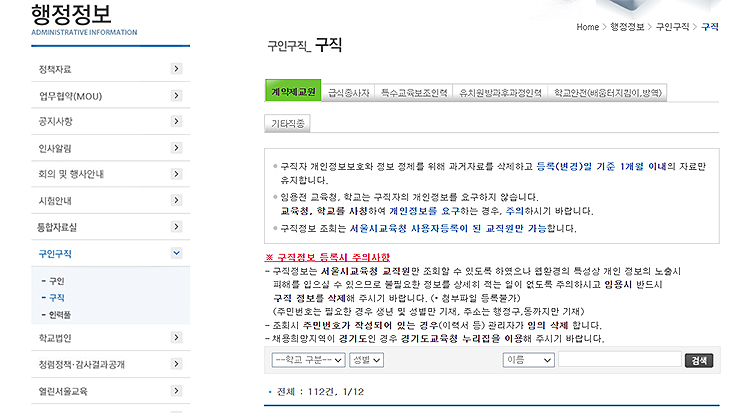This screenshot has width=740, height=413.
Task: Switch to the 기타직종 tab
Action: coord(287,124)
